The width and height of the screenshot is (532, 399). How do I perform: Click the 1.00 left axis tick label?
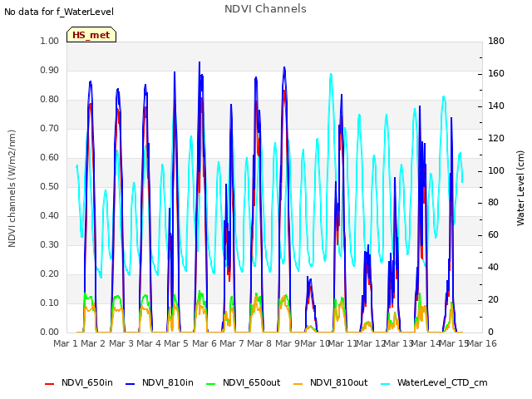click(x=50, y=41)
